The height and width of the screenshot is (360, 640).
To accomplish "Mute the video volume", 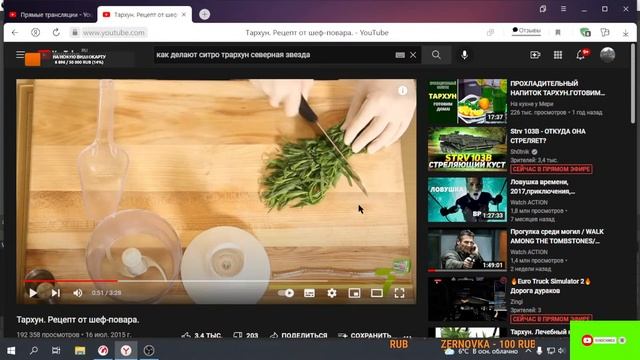I will pos(78,293).
